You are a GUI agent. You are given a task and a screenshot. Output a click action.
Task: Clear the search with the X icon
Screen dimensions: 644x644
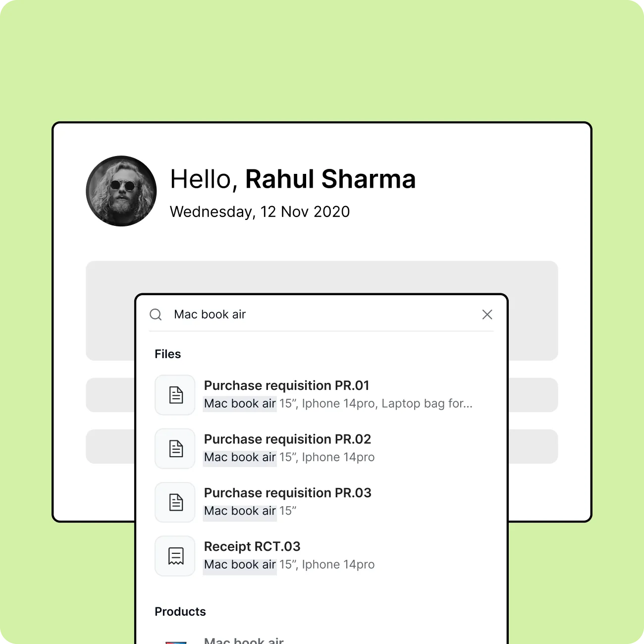(487, 315)
